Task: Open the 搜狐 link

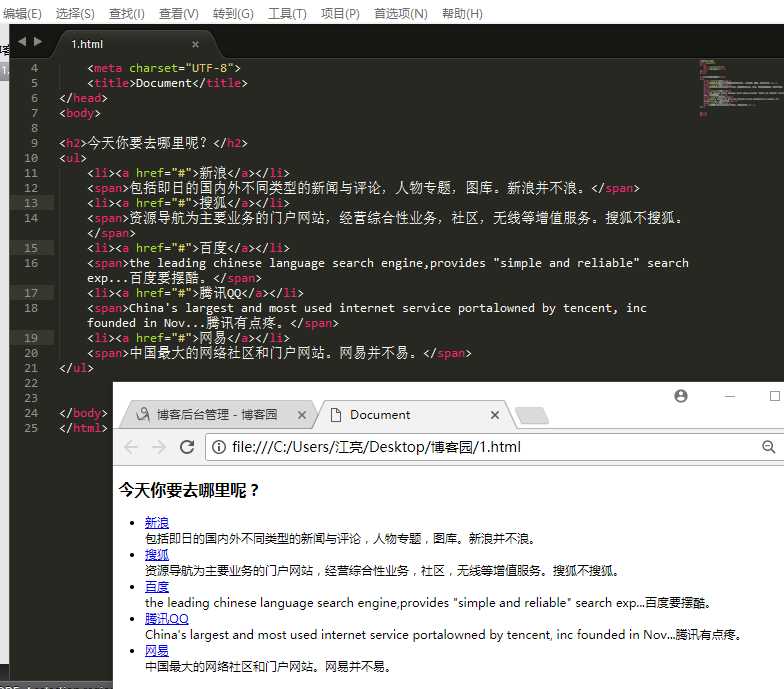Action: (x=156, y=554)
